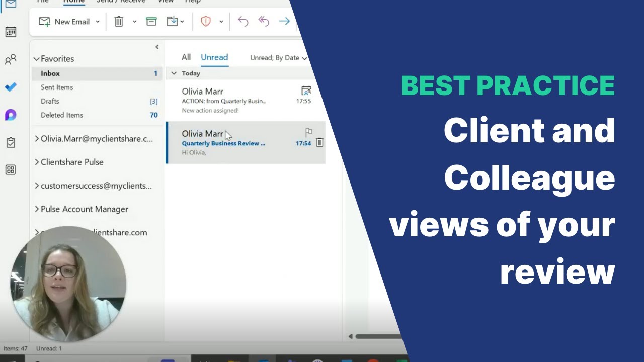Image resolution: width=644 pixels, height=362 pixels.
Task: Open To Do checkmark app in sidebar
Action: (11, 87)
